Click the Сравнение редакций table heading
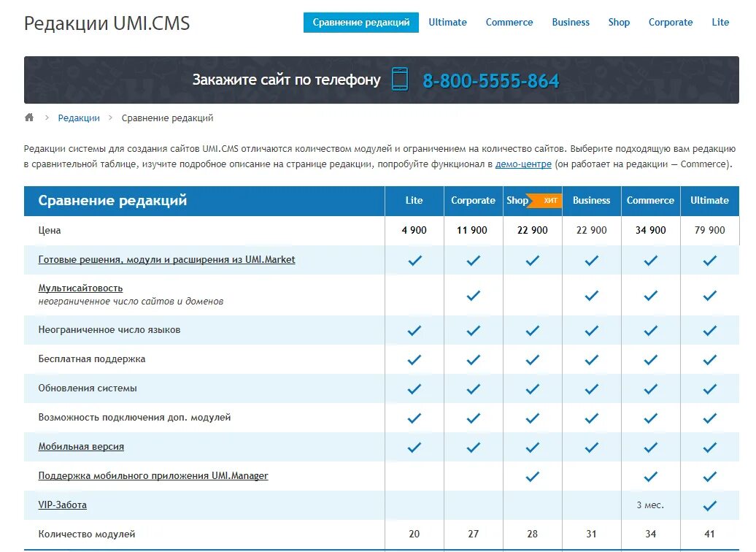The height and width of the screenshot is (552, 756). (112, 200)
